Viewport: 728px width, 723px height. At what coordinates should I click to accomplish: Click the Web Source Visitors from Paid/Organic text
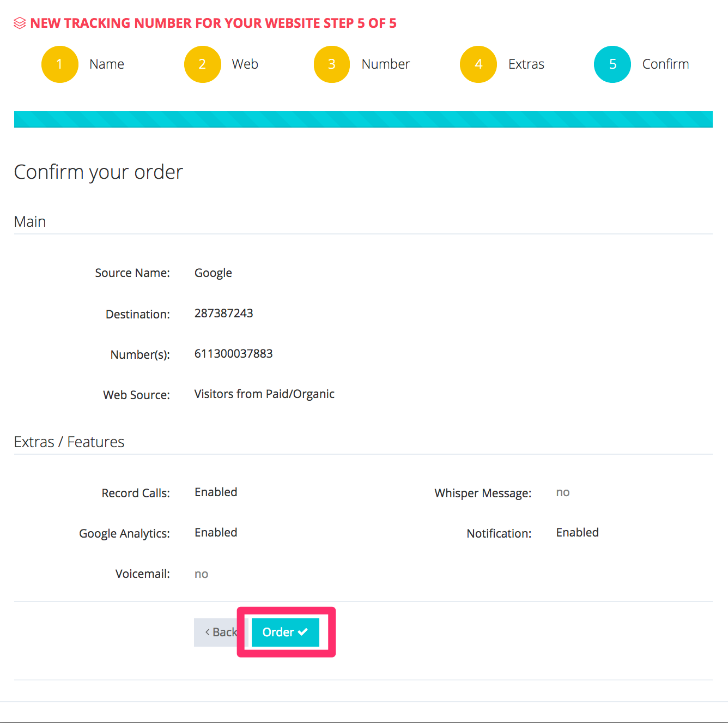[264, 394]
